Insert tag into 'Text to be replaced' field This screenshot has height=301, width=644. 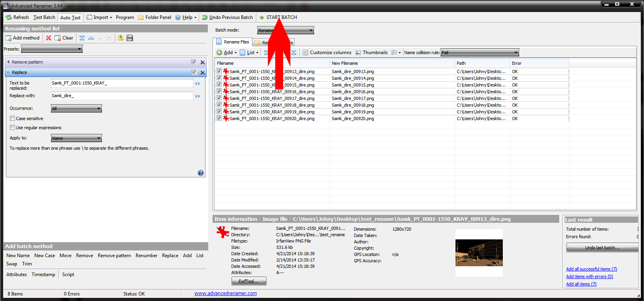[198, 83]
